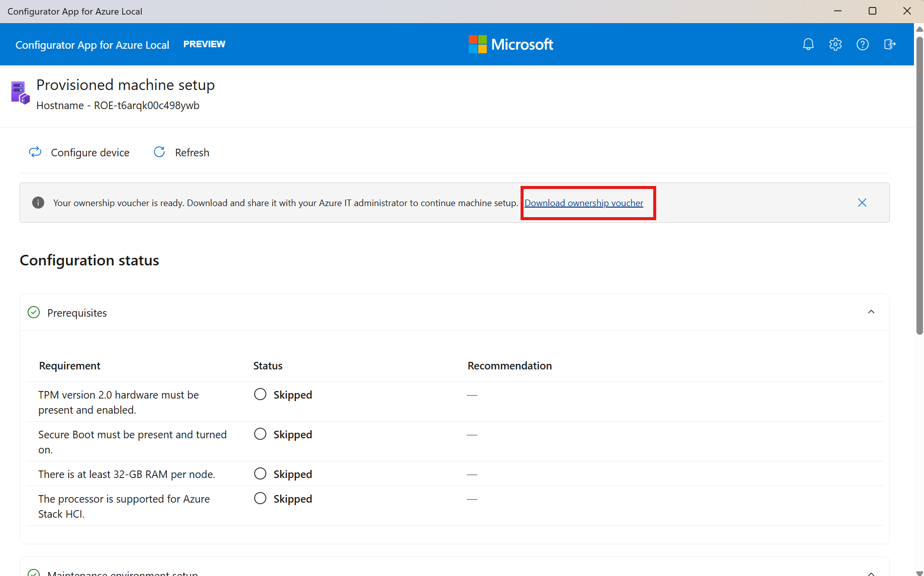Click the Recommendation column header

click(x=510, y=366)
